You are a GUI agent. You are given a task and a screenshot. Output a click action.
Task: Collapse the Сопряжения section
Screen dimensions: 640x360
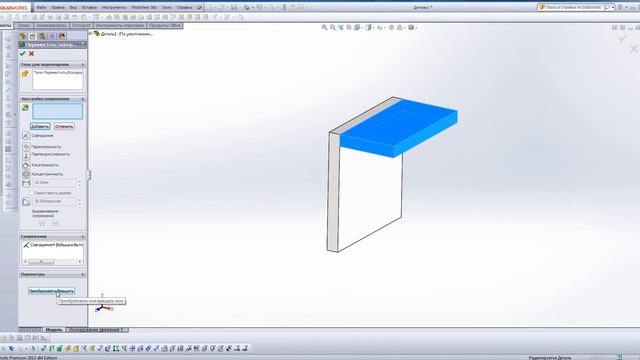pos(83,236)
